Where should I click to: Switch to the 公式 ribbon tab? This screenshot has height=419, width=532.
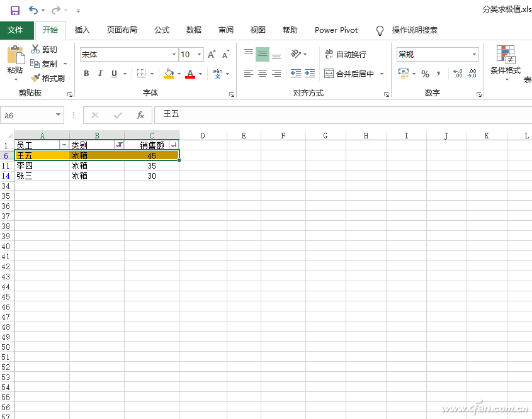(x=161, y=30)
